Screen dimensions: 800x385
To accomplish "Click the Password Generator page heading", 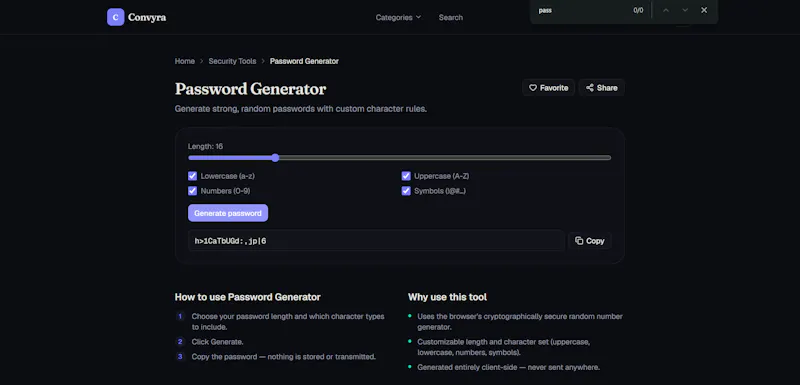I will (x=251, y=89).
